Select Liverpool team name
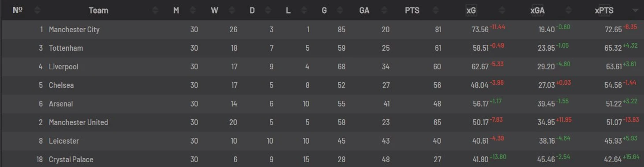This screenshot has width=644, height=167. coord(64,67)
